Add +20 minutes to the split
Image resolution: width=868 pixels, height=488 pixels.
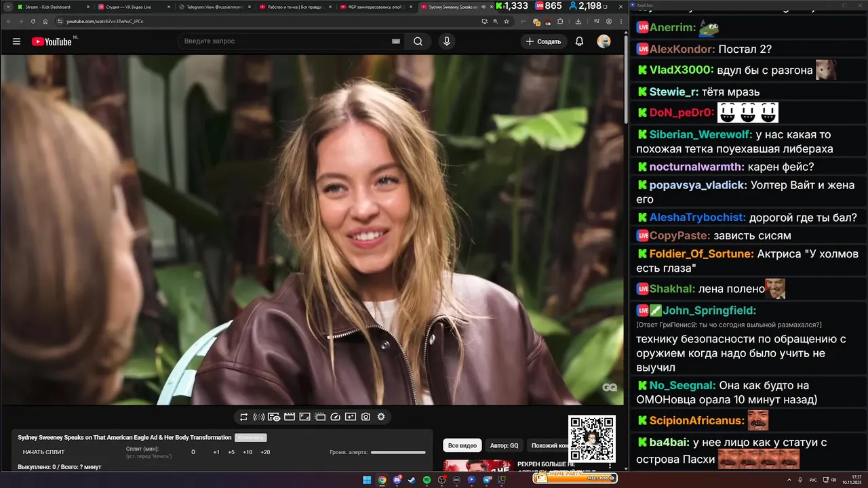[x=265, y=452]
